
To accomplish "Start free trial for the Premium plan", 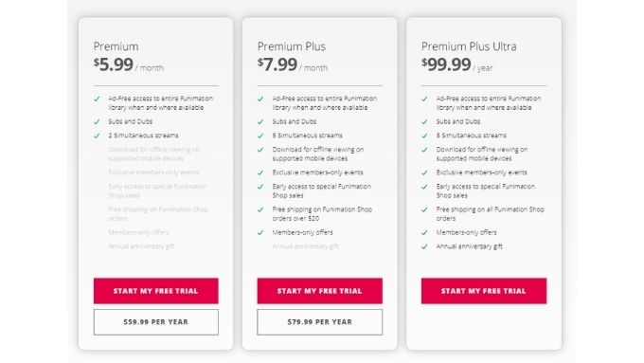I will (x=155, y=291).
